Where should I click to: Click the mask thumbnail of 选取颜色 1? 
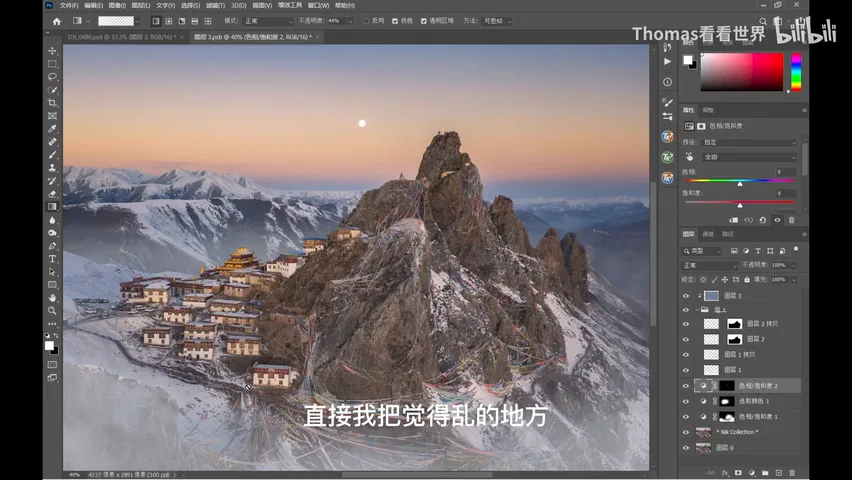coord(727,402)
